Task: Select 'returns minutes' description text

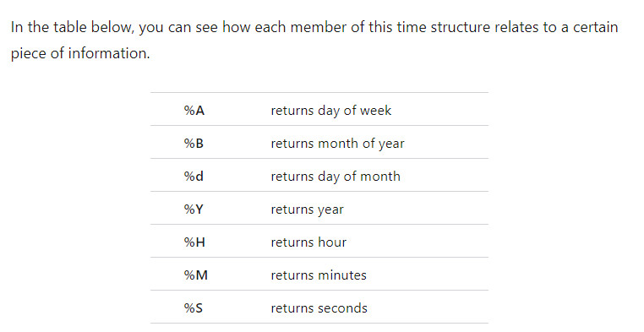Action: point(319,275)
